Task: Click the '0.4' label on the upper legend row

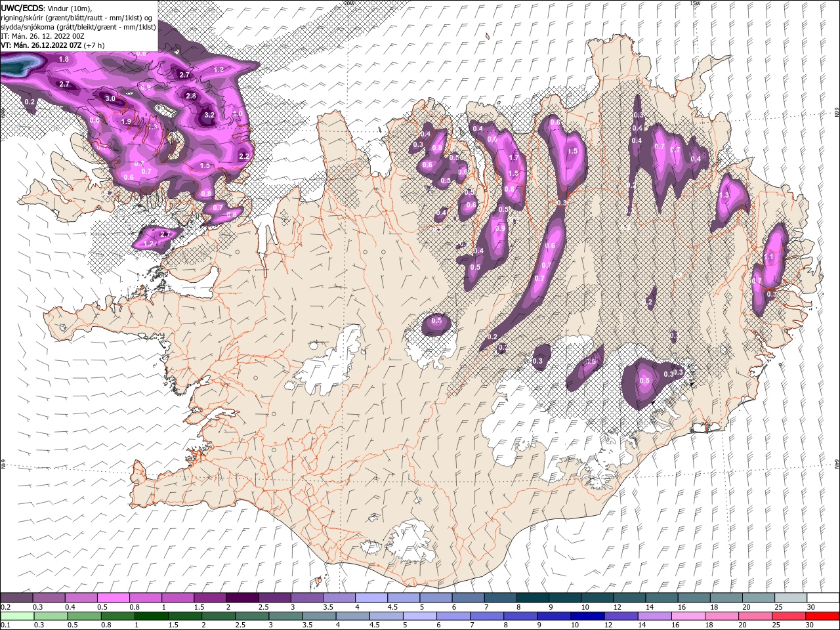Action: [x=70, y=607]
